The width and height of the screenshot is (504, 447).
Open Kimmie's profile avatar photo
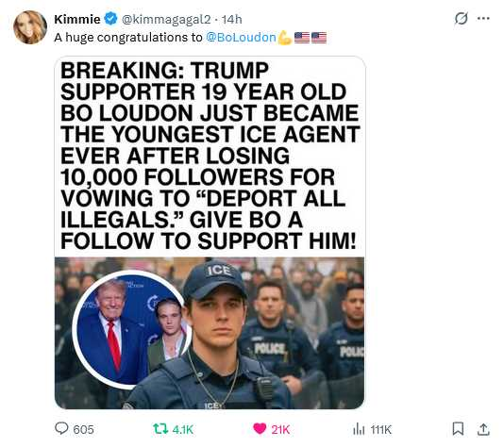pyautogui.click(x=30, y=27)
